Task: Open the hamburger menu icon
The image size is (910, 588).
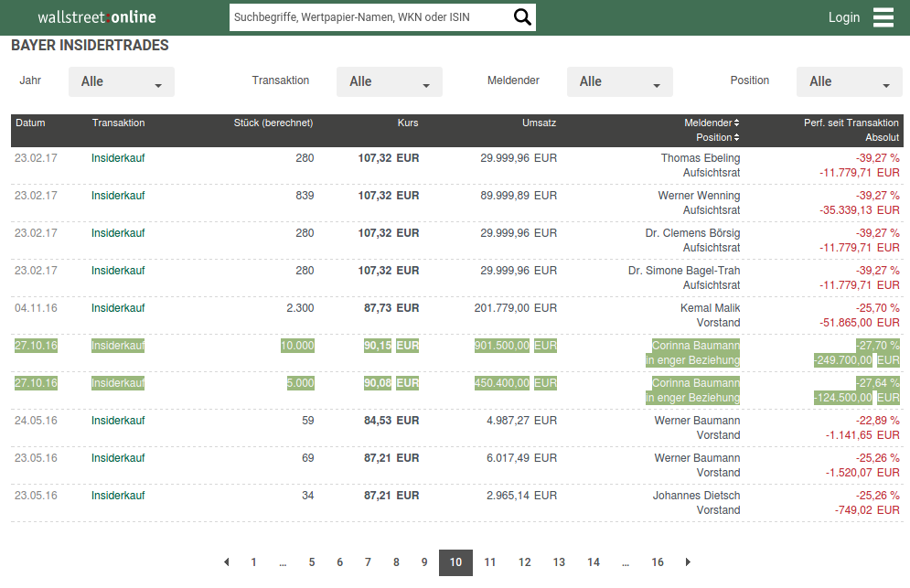Action: point(883,17)
